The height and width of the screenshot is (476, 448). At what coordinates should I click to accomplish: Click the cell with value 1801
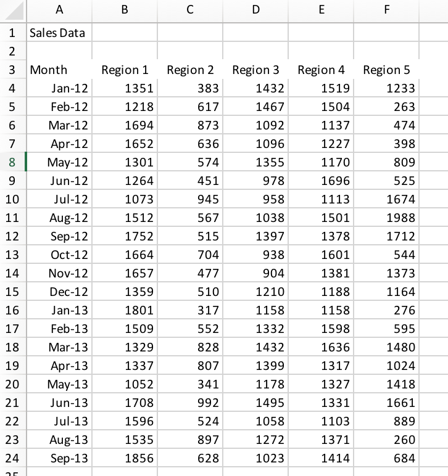[x=125, y=310]
